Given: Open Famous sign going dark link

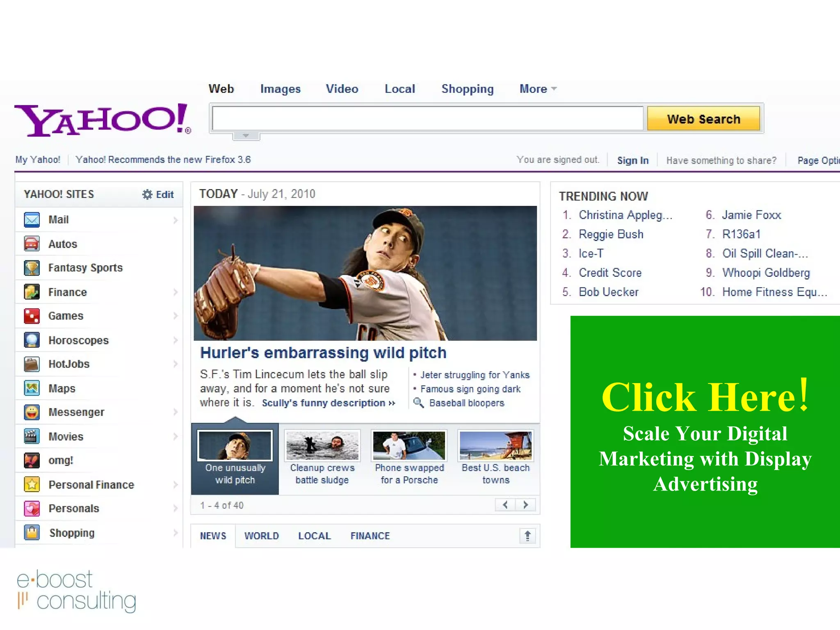Looking at the screenshot, I should pyautogui.click(x=470, y=389).
